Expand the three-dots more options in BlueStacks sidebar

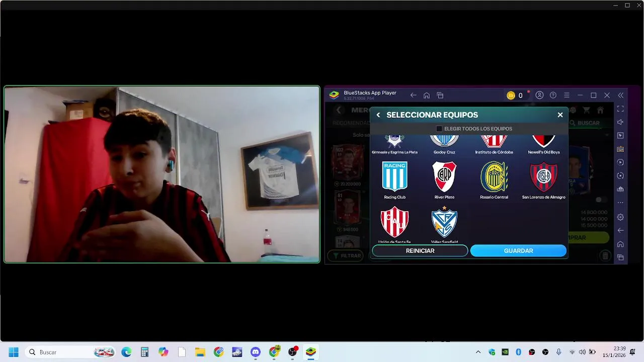620,203
